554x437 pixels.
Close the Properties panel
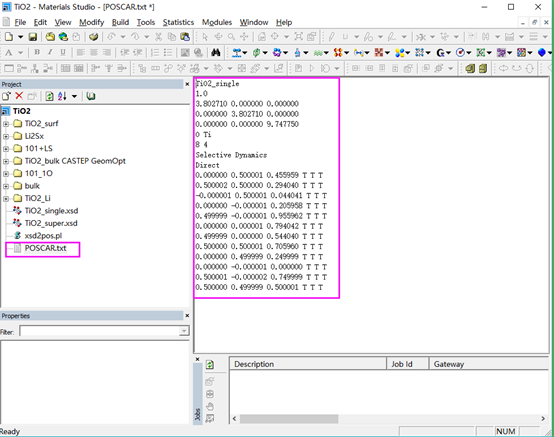pos(187,315)
